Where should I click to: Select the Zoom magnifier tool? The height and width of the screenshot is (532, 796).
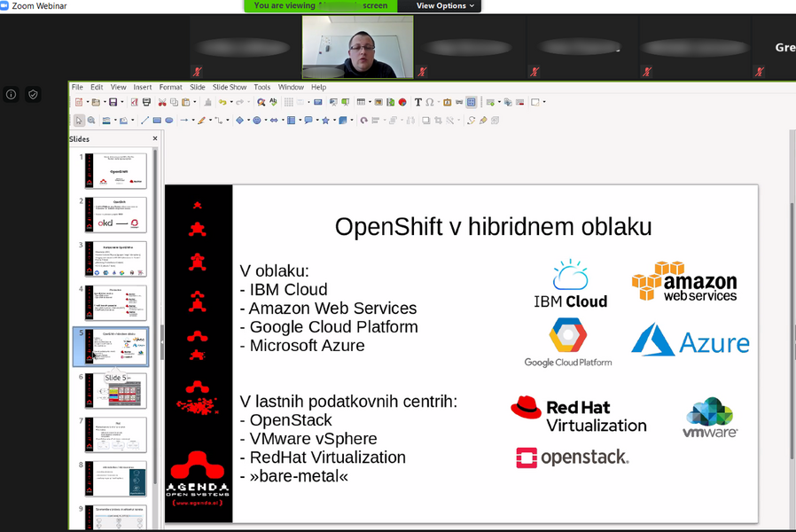coord(91,121)
